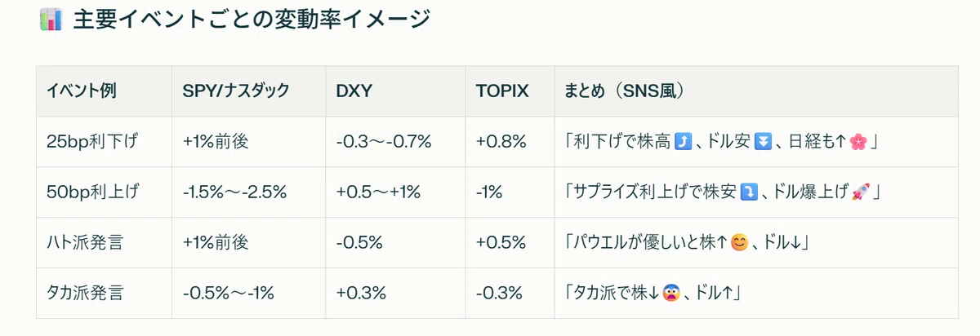Click the up-arrow emoji after 株高
Image resolution: width=980 pixels, height=336 pixels.
point(684,142)
